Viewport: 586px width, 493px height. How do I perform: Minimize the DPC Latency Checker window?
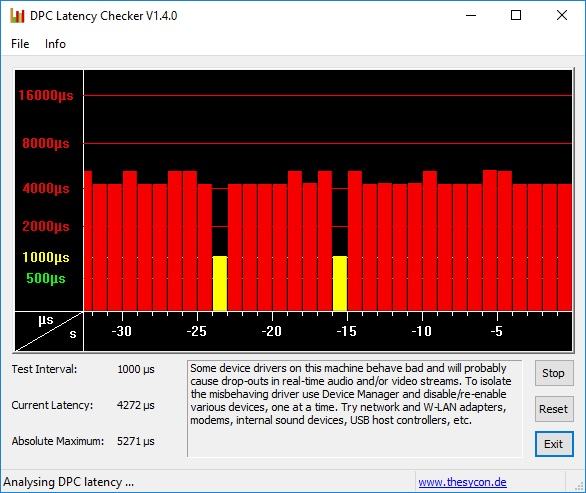pos(471,15)
